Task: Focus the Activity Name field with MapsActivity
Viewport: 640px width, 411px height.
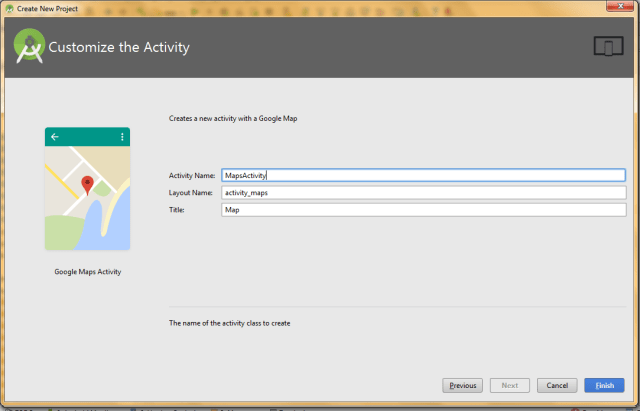Action: [x=423, y=175]
